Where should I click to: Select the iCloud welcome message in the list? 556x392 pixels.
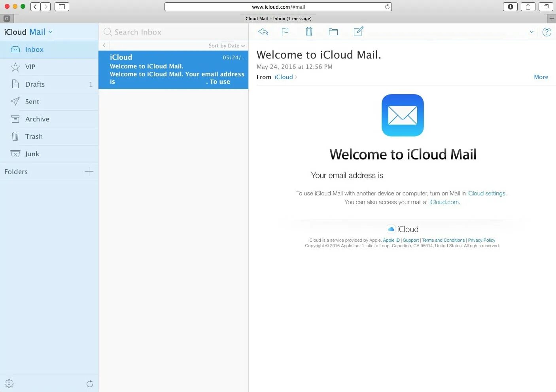tap(173, 70)
